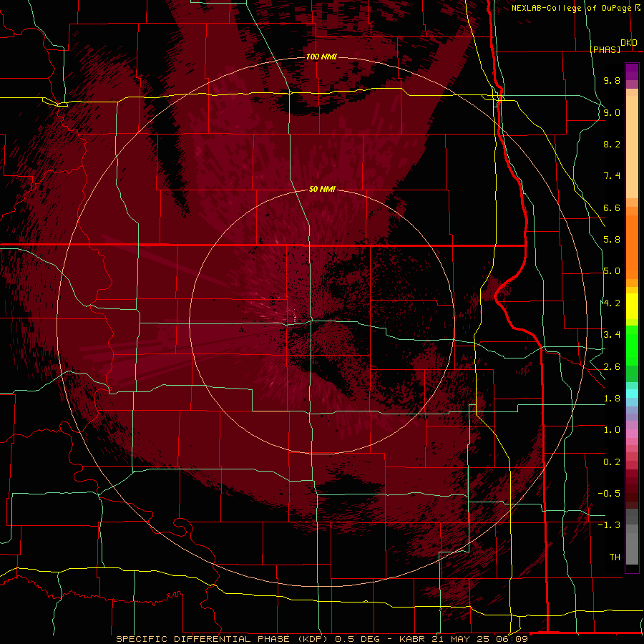Viewport: 644px width, 644px height.
Task: Click the KABR 21 MAY 25 06:09 timestamp
Action: [463, 639]
